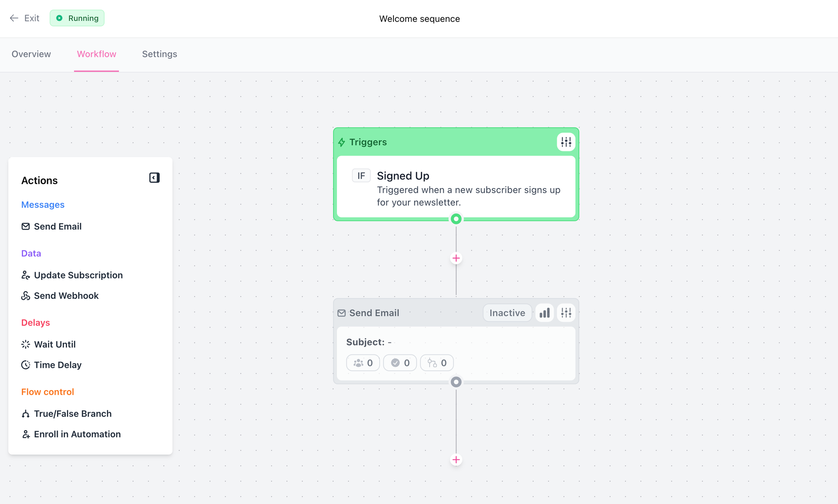Click the subscribers count badge
Viewport: 838px width, 504px height.
(363, 363)
